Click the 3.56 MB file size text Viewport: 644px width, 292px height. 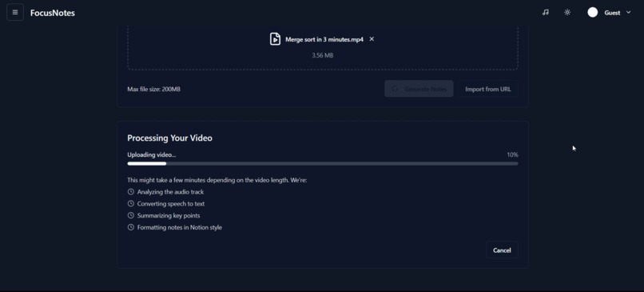(323, 55)
